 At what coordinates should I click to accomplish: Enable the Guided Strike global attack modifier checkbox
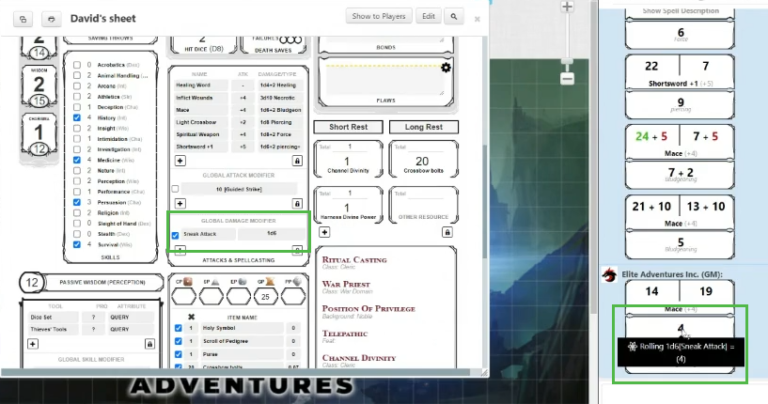(x=175, y=189)
